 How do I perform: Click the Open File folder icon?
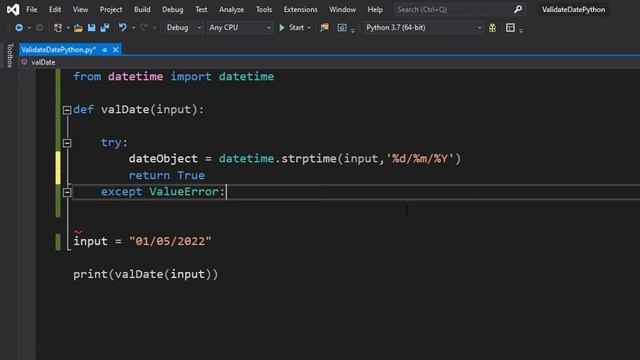point(78,28)
